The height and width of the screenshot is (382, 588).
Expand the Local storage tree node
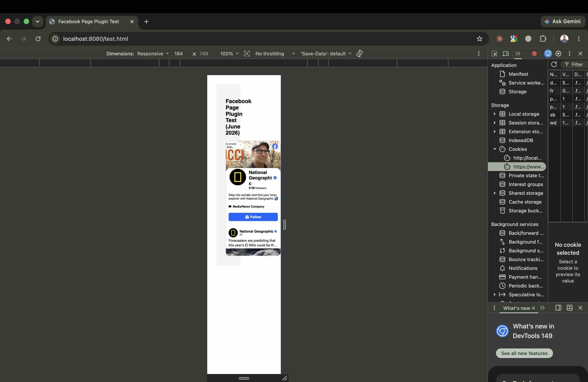click(x=495, y=114)
